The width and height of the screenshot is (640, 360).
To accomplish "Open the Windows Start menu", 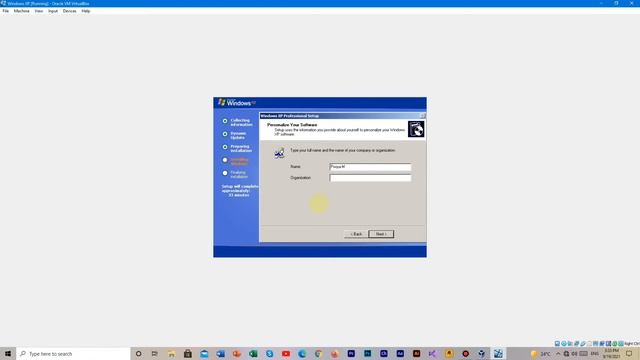I will click(x=8, y=353).
